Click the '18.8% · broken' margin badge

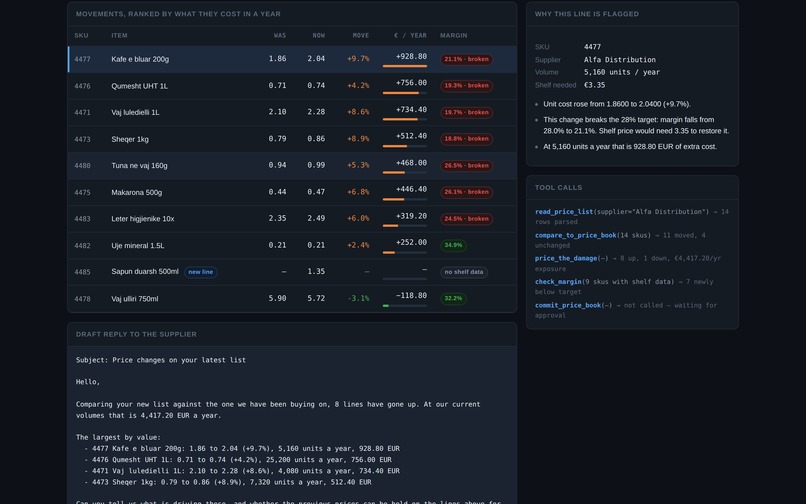click(x=466, y=139)
